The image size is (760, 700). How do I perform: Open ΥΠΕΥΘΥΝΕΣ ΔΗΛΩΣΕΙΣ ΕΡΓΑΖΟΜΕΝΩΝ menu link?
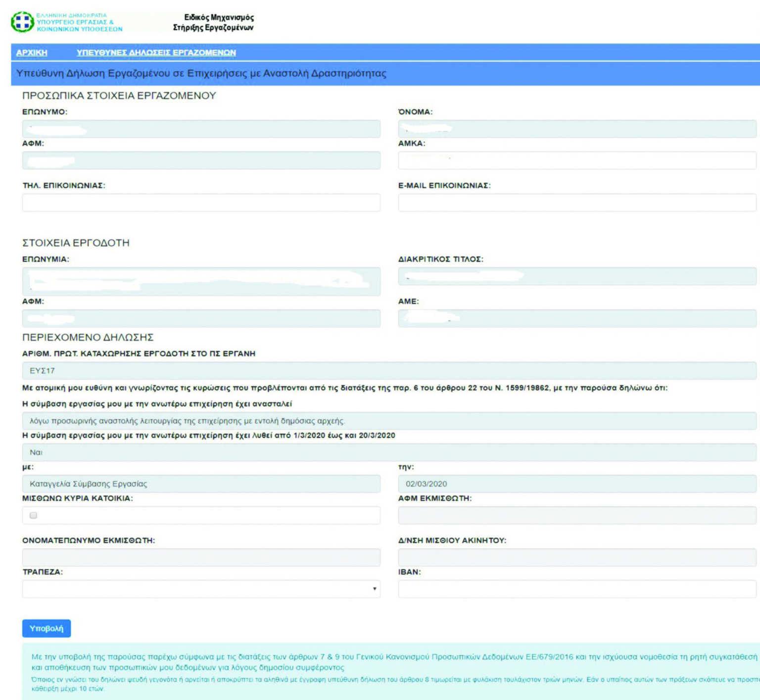[156, 52]
